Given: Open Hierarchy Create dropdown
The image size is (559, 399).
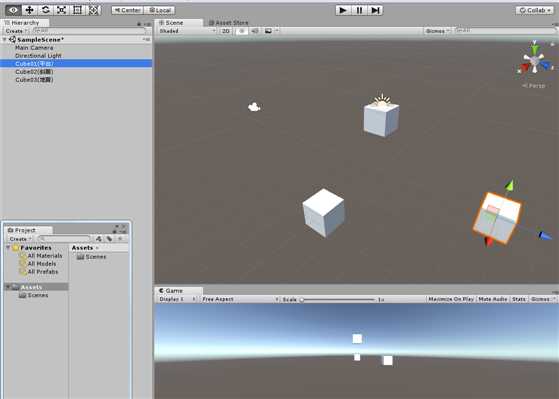Looking at the screenshot, I should (16, 31).
